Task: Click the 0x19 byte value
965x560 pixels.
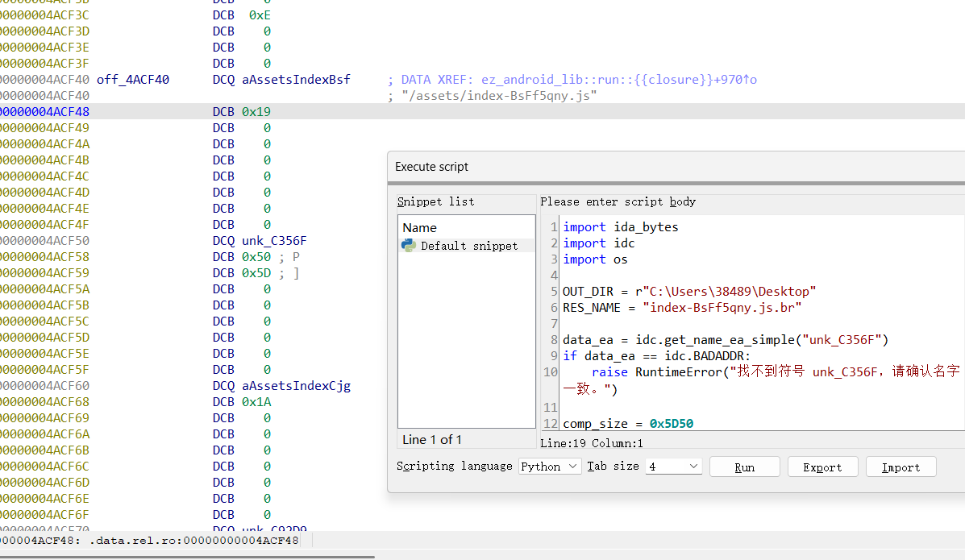Action: [x=256, y=111]
